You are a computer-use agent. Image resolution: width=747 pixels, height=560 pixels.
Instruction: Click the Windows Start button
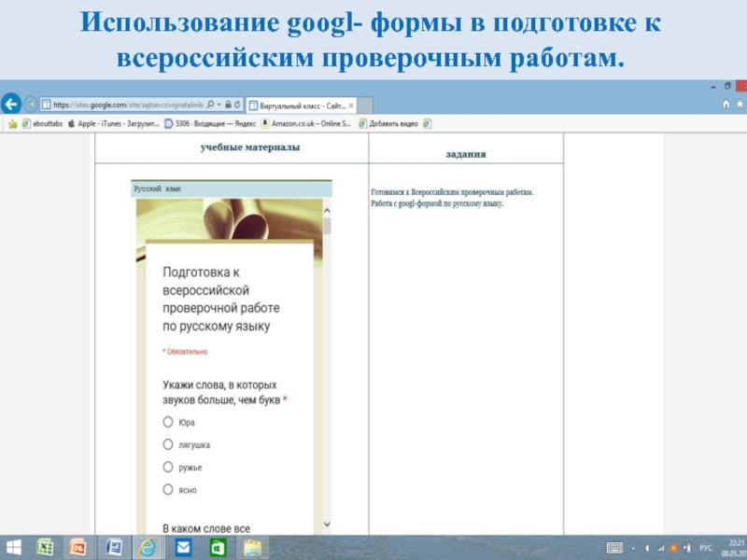[13, 547]
